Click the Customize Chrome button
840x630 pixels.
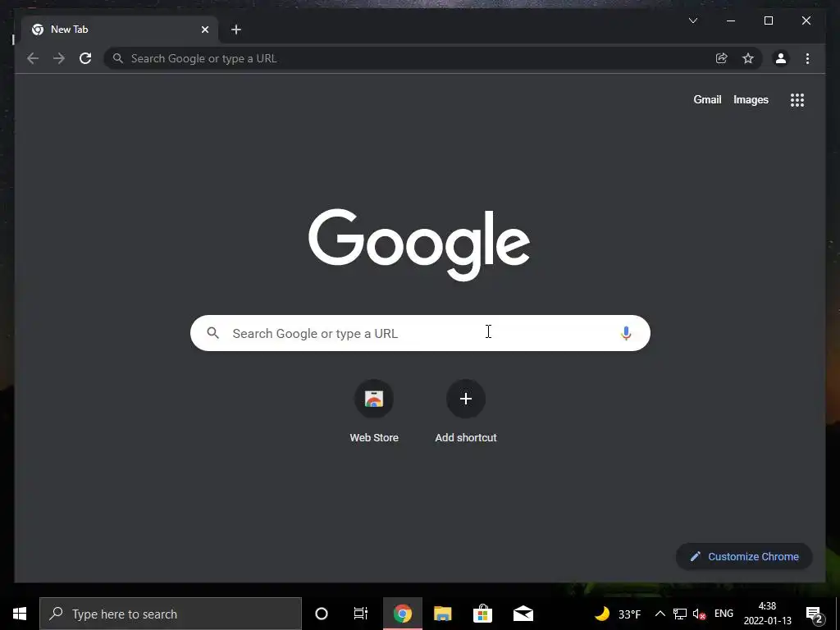coord(744,557)
